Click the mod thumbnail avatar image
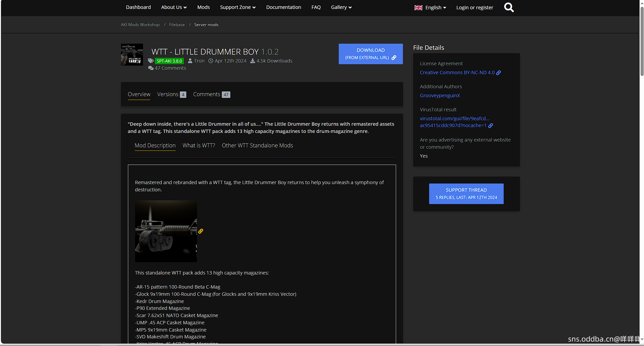Viewport: 644px width, 346px height. pos(132,55)
